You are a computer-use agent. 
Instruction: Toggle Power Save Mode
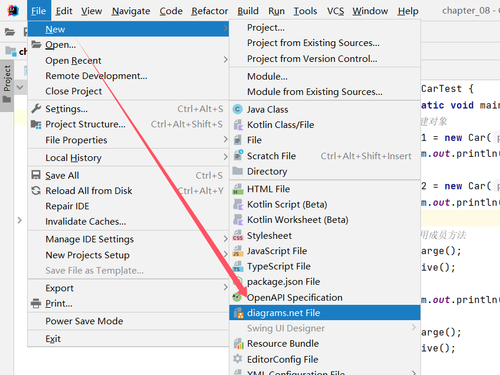click(128, 321)
